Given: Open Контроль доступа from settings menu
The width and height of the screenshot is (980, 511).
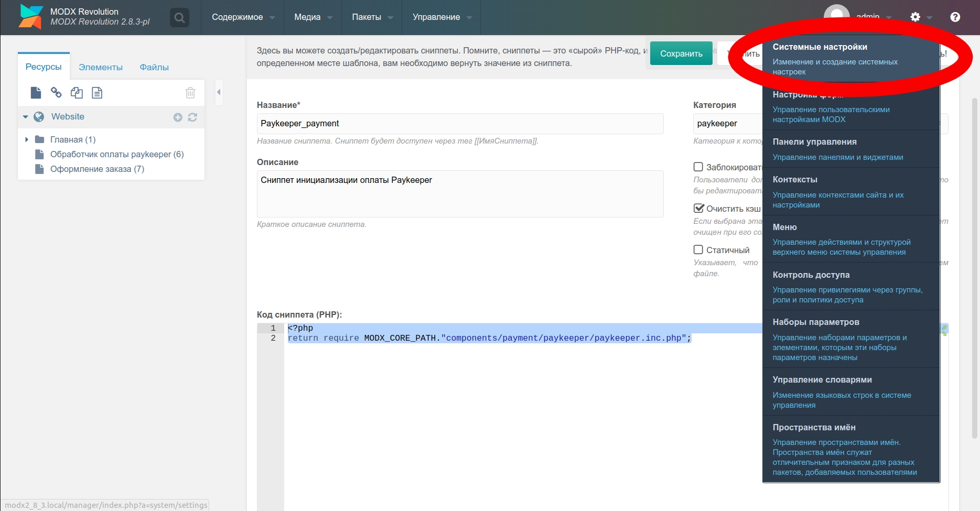Looking at the screenshot, I should tap(811, 275).
